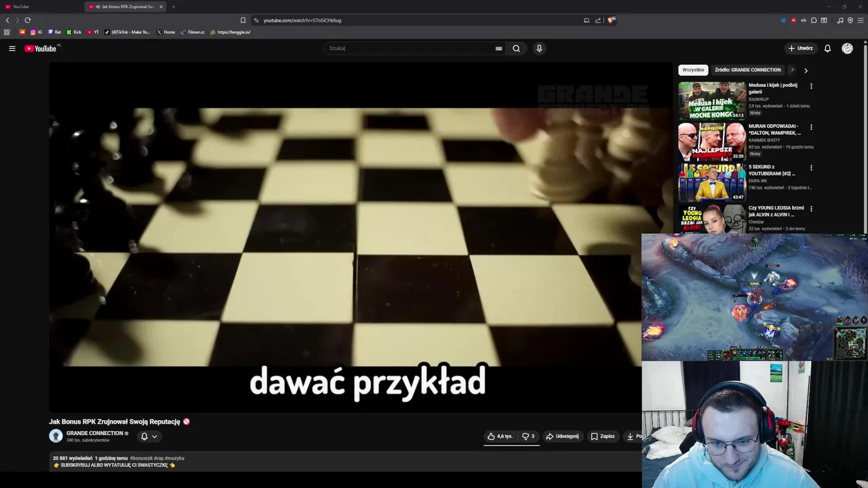Show more filter chips with right arrow
Screen dimensions: 868x488
806,70
